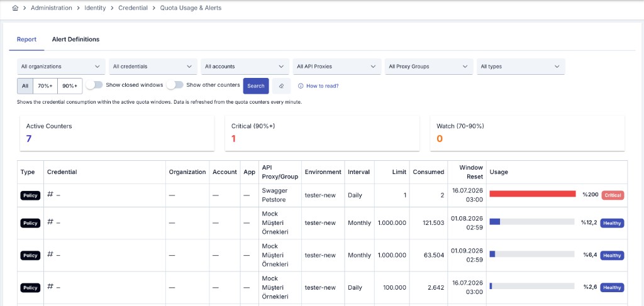This screenshot has width=644, height=306.
Task: Click Administration in the breadcrumb
Action: 52,8
